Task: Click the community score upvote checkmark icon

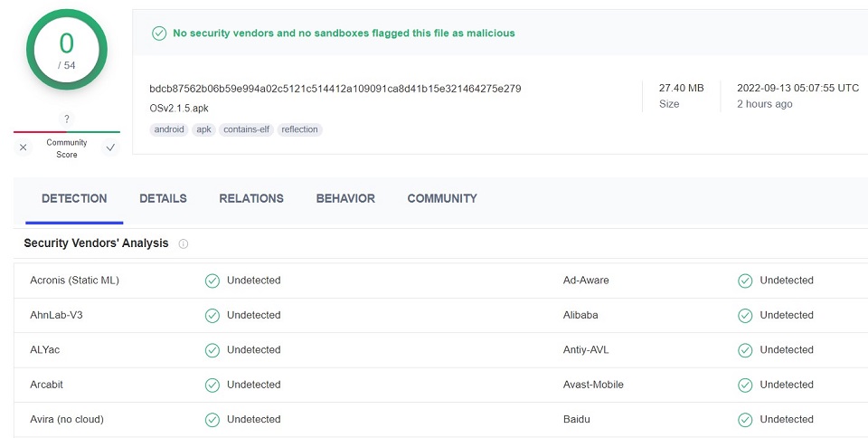Action: point(110,148)
